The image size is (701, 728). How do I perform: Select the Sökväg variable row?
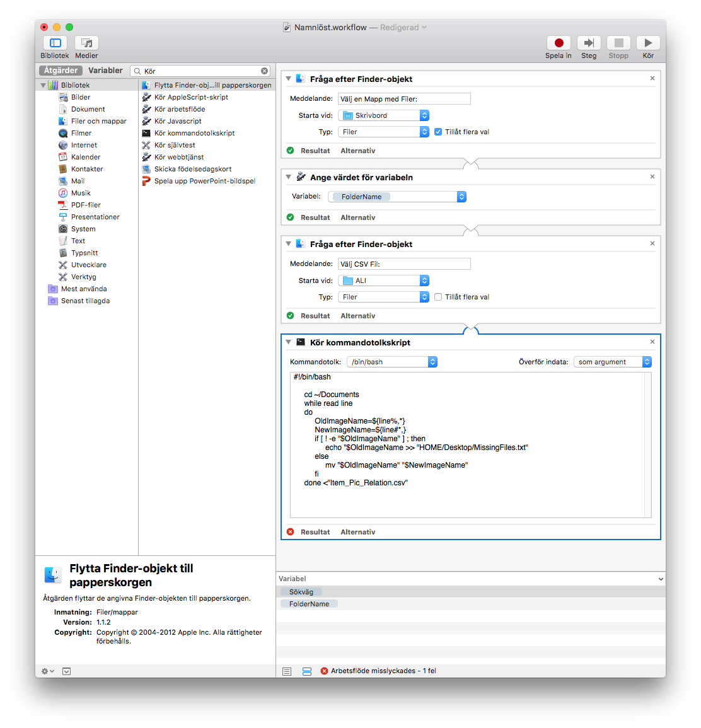(x=471, y=592)
